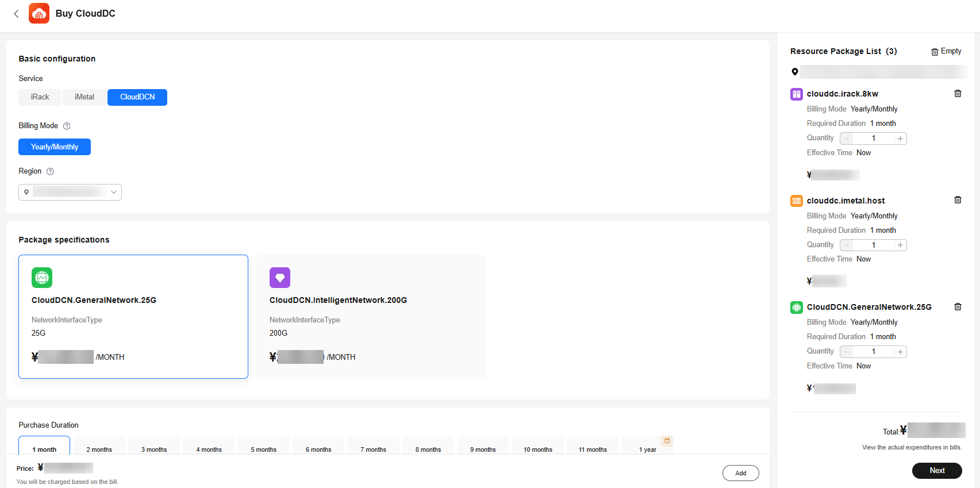The width and height of the screenshot is (980, 488).
Task: Choose 6 months purchase duration
Action: (x=318, y=446)
